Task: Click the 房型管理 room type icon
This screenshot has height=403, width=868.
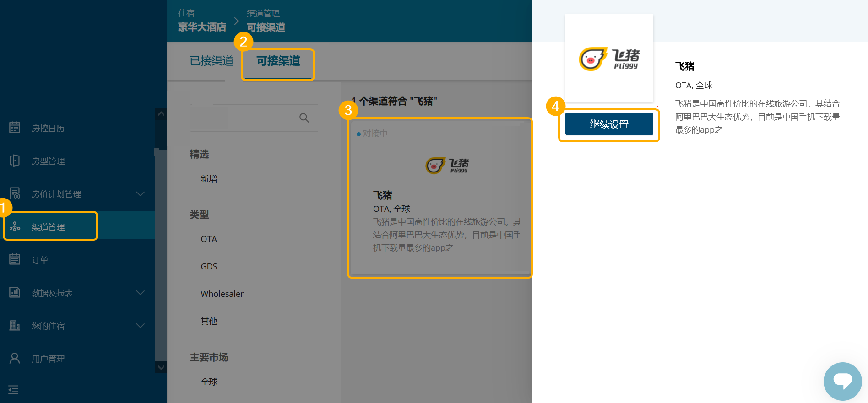Action: point(15,161)
